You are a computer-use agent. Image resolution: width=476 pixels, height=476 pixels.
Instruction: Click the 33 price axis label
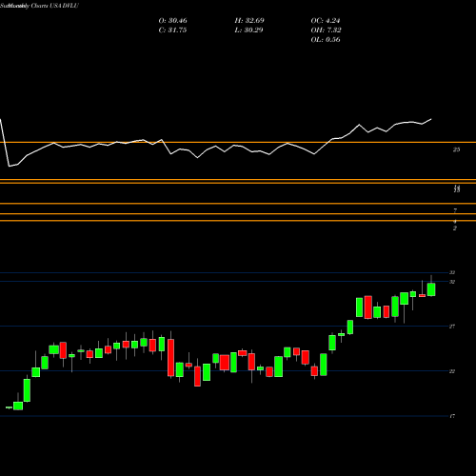pyautogui.click(x=452, y=272)
